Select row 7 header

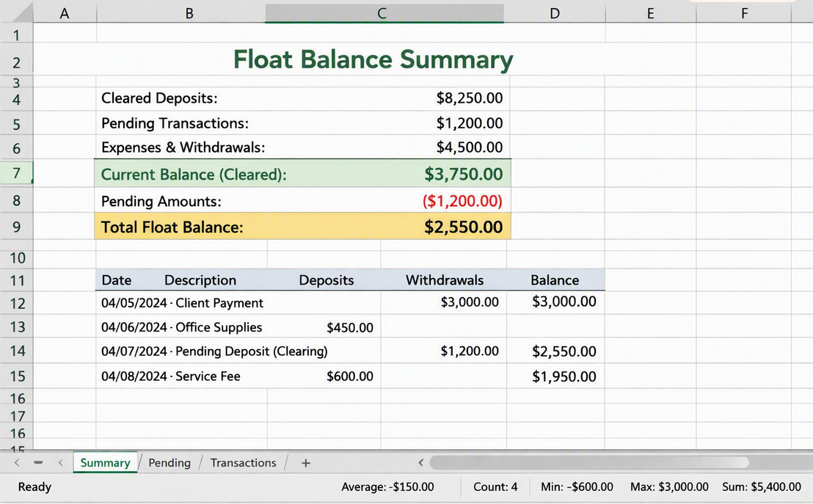pos(17,173)
